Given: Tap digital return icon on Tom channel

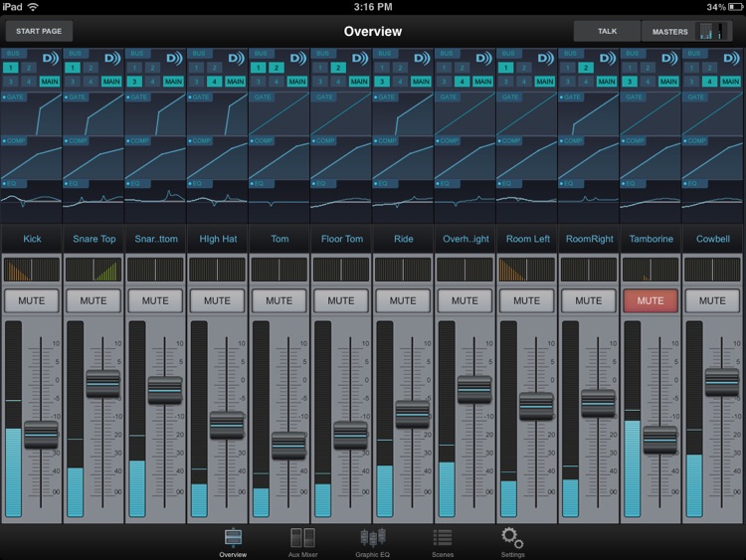Looking at the screenshot, I should [x=297, y=58].
